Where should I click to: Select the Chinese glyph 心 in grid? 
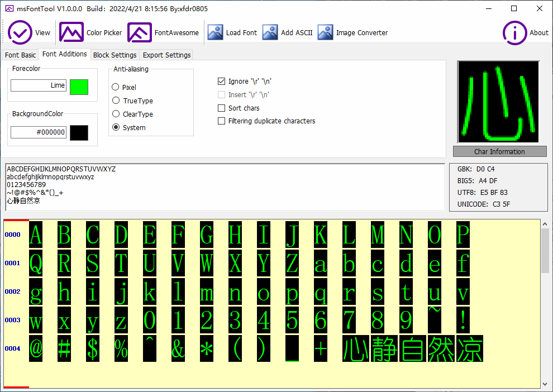(x=355, y=348)
